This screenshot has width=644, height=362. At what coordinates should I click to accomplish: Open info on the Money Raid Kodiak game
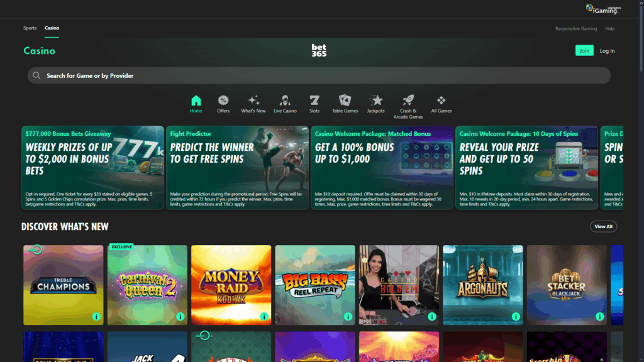264,317
